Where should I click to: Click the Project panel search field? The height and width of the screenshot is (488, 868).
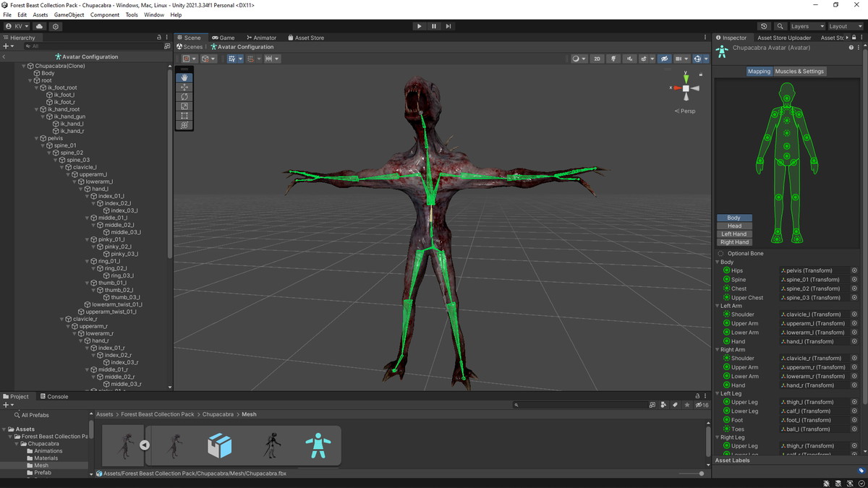coord(579,405)
